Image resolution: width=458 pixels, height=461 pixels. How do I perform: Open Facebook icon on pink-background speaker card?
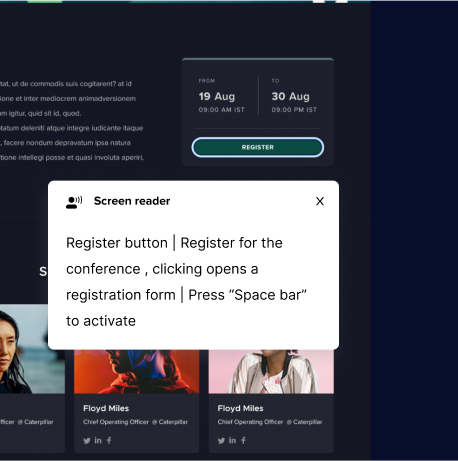click(244, 440)
